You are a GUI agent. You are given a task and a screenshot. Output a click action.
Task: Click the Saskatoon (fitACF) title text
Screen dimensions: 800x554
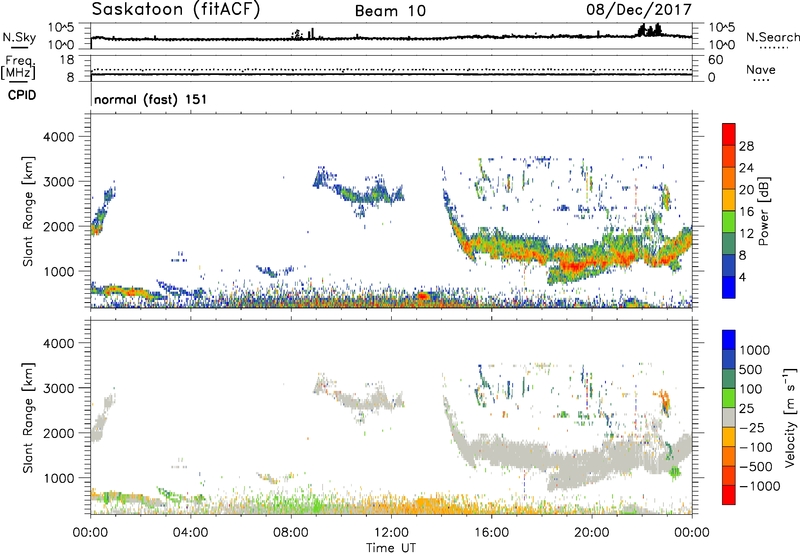(x=176, y=10)
